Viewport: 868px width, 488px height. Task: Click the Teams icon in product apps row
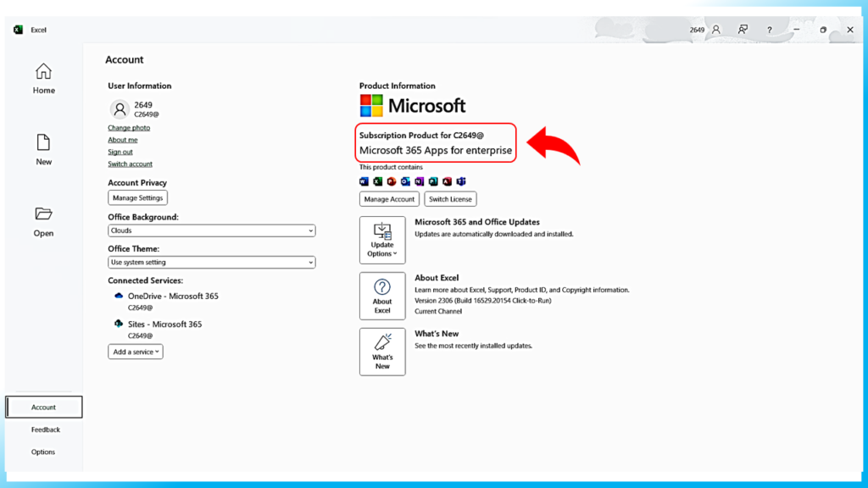[x=461, y=181]
